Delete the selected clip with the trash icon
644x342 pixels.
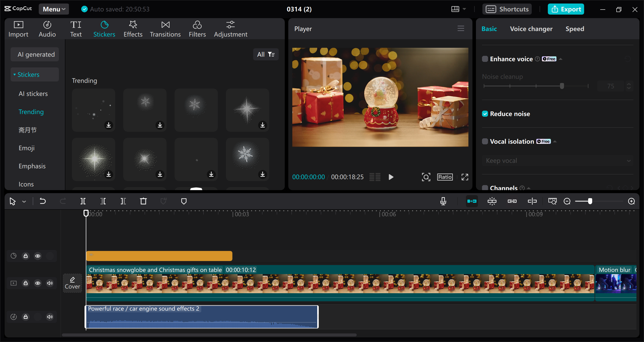[x=143, y=201]
